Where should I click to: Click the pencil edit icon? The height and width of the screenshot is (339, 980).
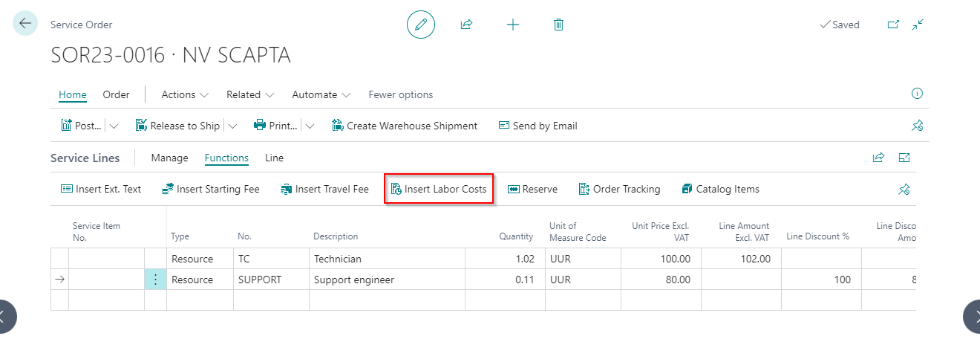click(x=421, y=25)
